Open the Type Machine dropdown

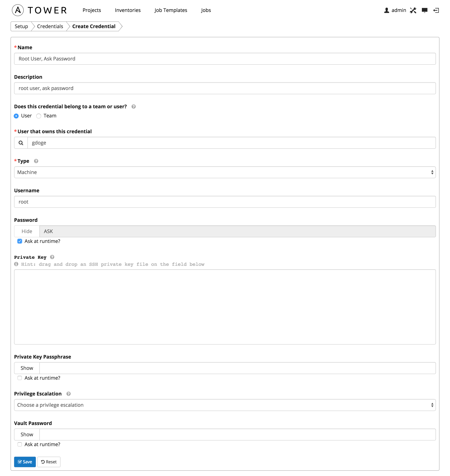pyautogui.click(x=225, y=172)
